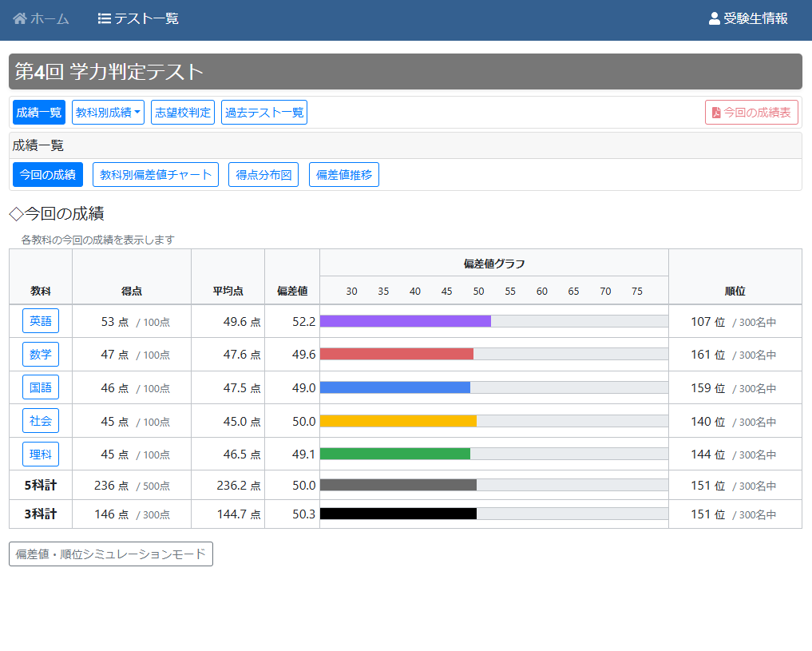Viewport: 812px width, 651px height.
Task: Show the 教科別偏差値チャート view
Action: [x=156, y=175]
